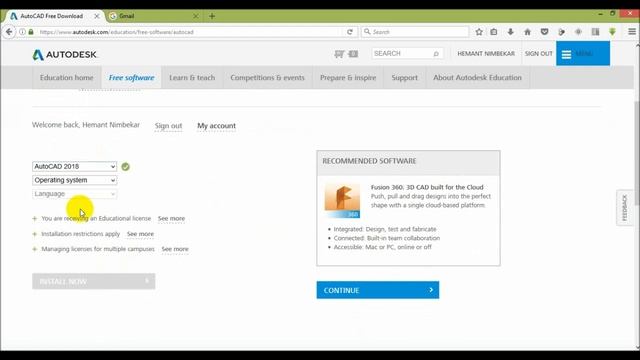Viewport: 640px width, 360px height.
Task: Open Prepare & inspire navigation item
Action: 348,78
